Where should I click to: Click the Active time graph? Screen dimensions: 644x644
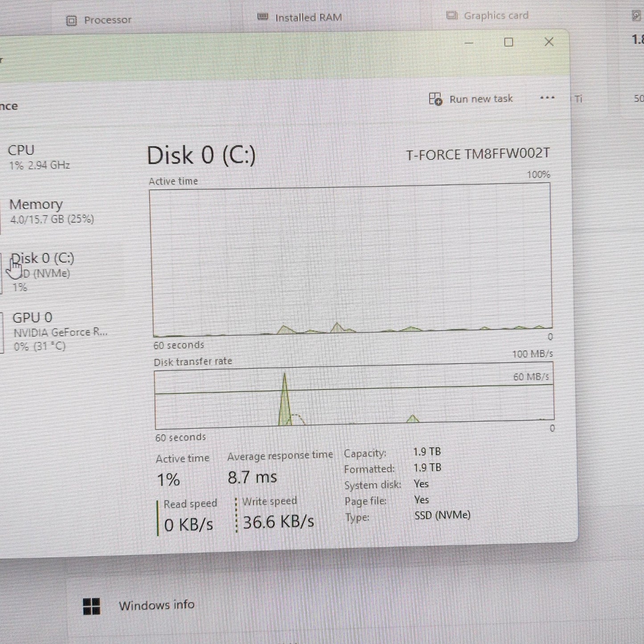351,260
